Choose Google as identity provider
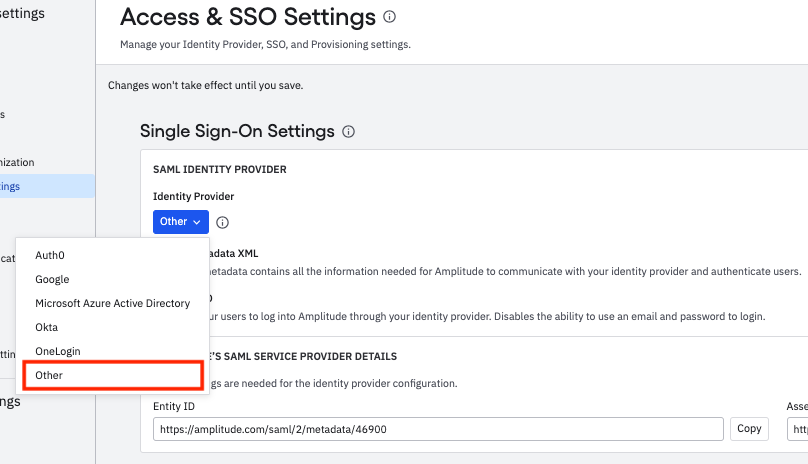The width and height of the screenshot is (808, 464). [52, 279]
